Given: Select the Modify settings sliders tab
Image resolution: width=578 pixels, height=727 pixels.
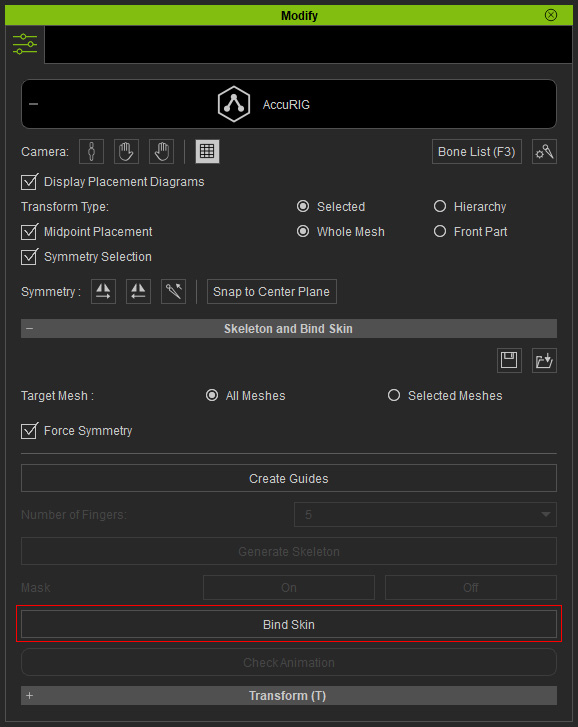Looking at the screenshot, I should point(25,44).
